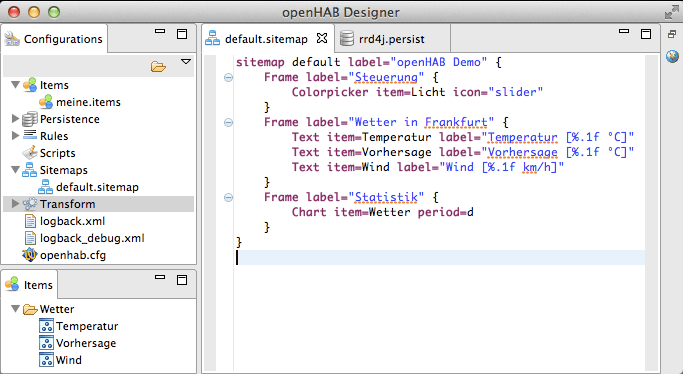Click the Sitemaps folder icon
The height and width of the screenshot is (374, 683).
pos(30,170)
